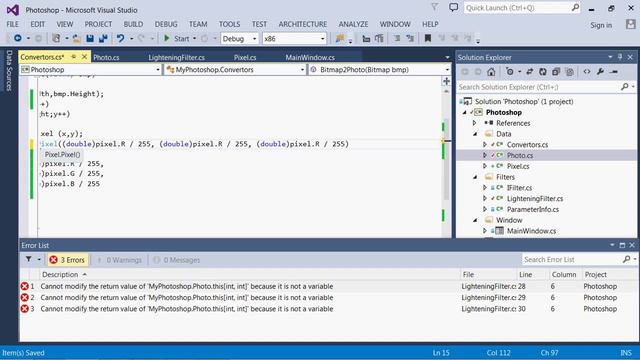The height and width of the screenshot is (360, 640).
Task: Click the bookmark icon in toolbar
Action: 427,38
